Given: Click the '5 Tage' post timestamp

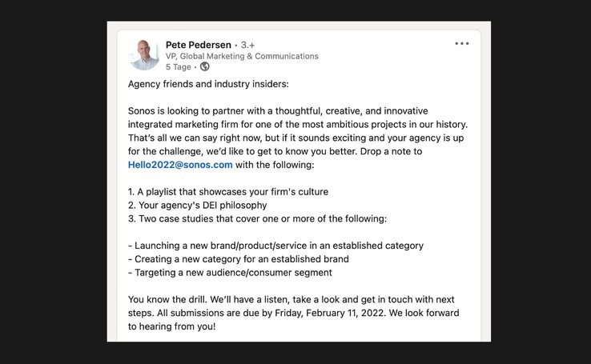Looking at the screenshot, I should (x=178, y=67).
